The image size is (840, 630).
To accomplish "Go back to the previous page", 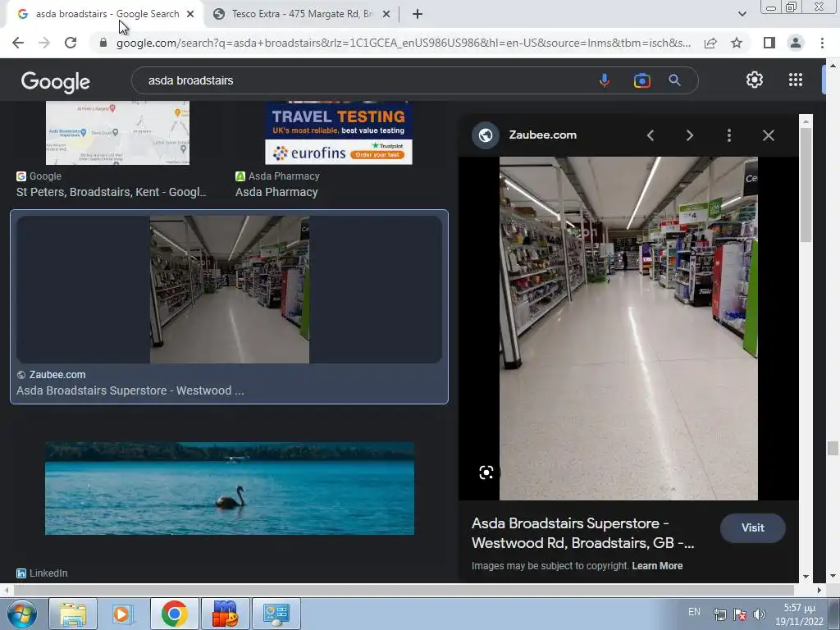I will coord(18,43).
